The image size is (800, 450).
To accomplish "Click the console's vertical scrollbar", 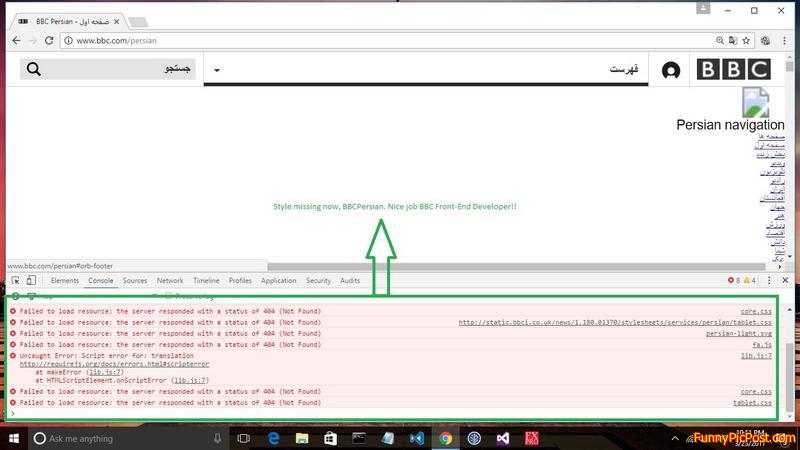I will click(x=790, y=377).
